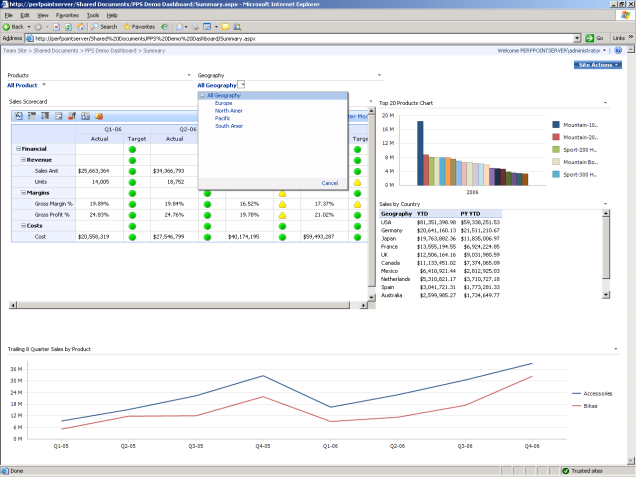Screen dimensions: 636x477
Task: Go back with the Back arrow icon
Action: point(6,27)
